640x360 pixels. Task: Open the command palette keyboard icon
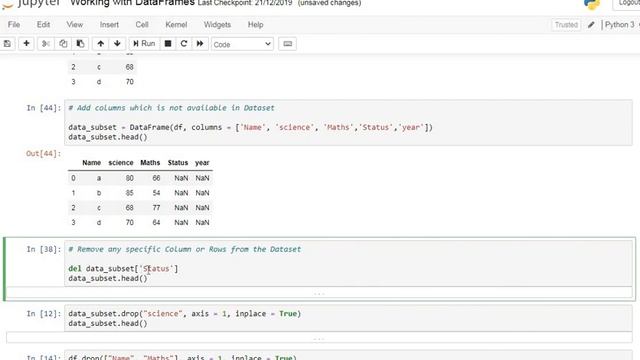click(x=287, y=44)
